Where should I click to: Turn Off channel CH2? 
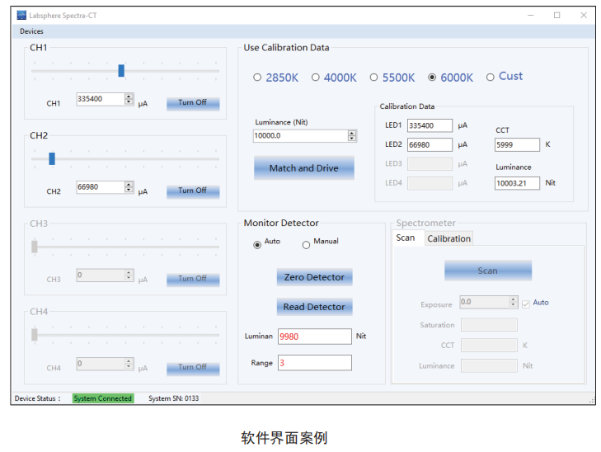pyautogui.click(x=192, y=190)
